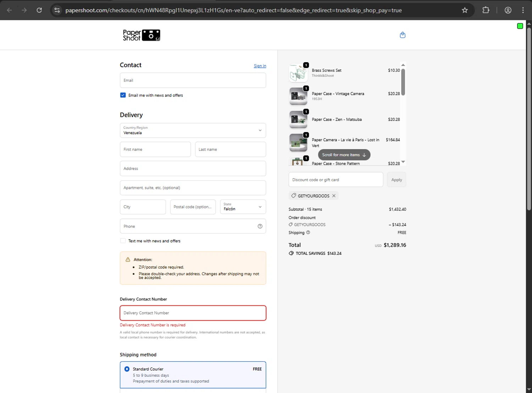Focus the Email input field
This screenshot has width=532, height=393.
pos(193,80)
